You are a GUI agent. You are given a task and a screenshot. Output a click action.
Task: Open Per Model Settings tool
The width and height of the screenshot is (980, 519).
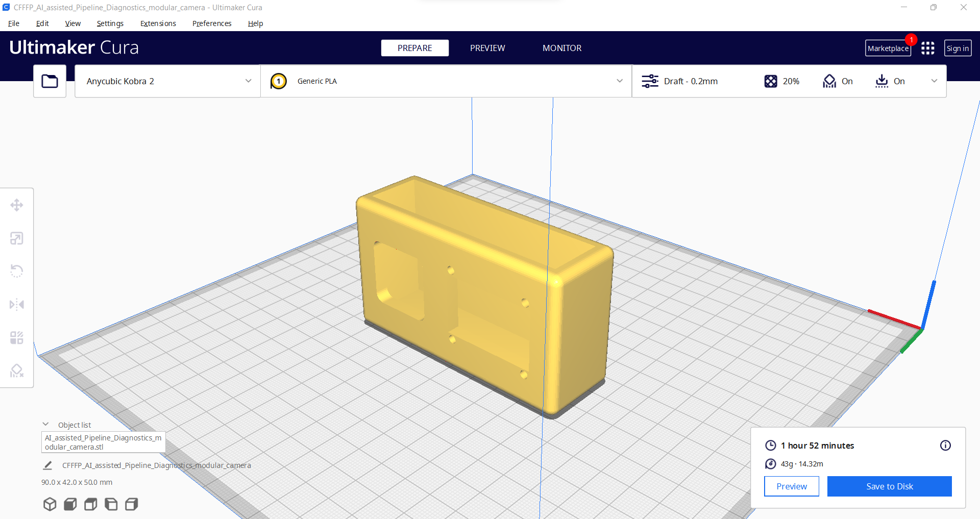click(17, 338)
